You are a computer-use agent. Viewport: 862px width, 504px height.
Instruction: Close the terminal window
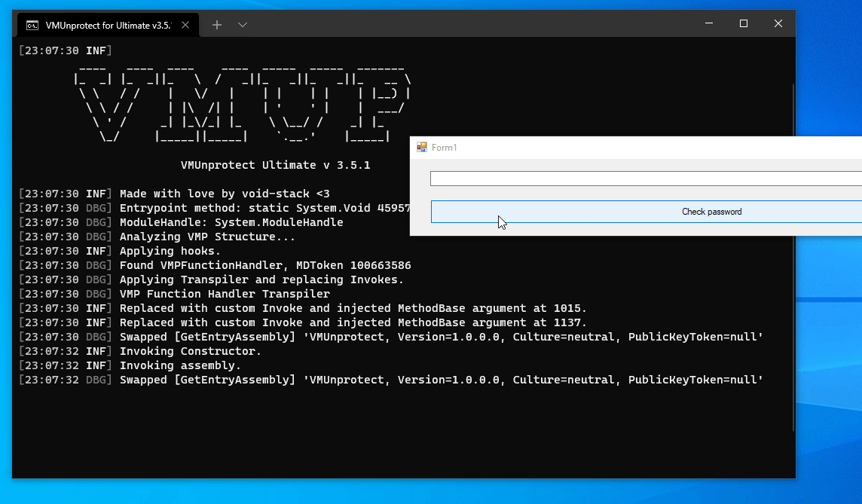click(x=778, y=23)
